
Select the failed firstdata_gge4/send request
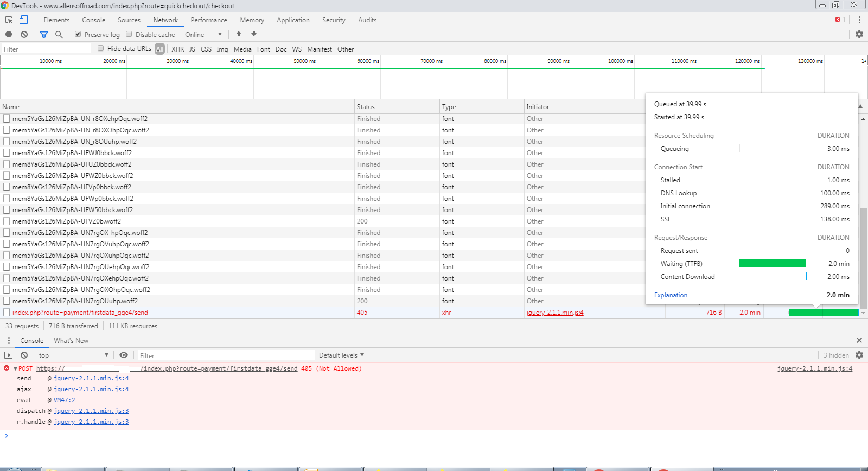pos(80,313)
